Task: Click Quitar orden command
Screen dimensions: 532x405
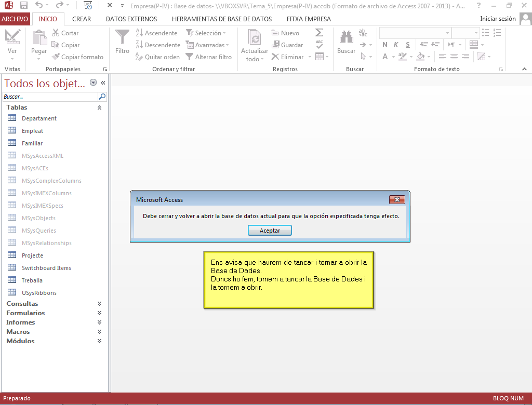Action: coord(157,57)
